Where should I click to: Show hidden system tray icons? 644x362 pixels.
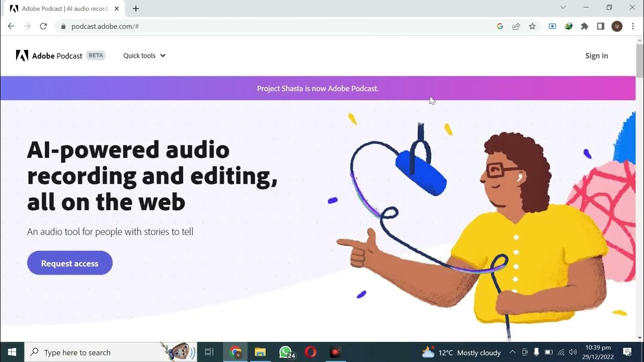click(512, 352)
